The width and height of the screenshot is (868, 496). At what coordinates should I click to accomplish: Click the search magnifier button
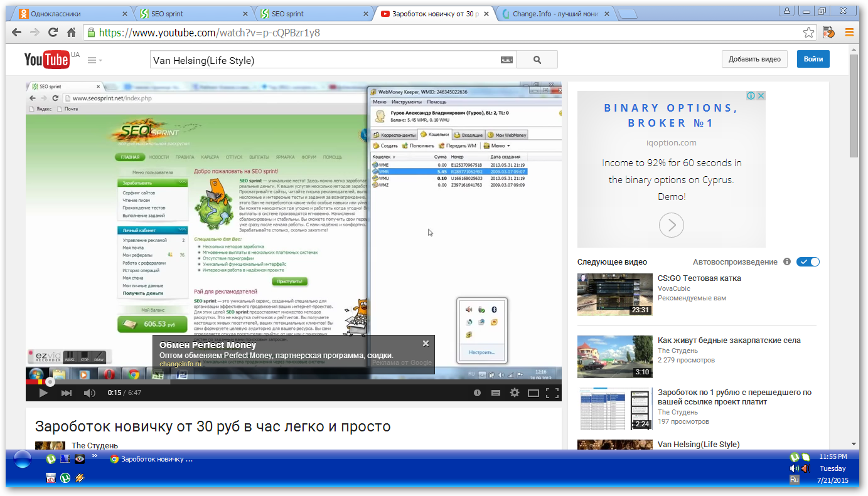537,60
